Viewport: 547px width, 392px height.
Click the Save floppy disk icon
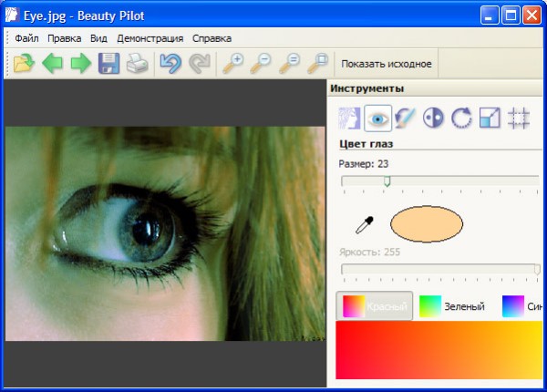click(x=109, y=64)
